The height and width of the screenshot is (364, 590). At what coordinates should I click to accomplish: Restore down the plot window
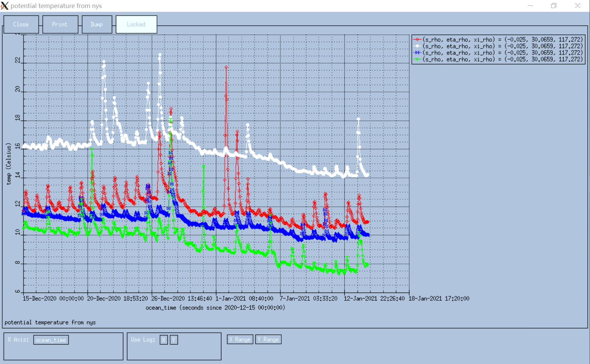tap(554, 6)
